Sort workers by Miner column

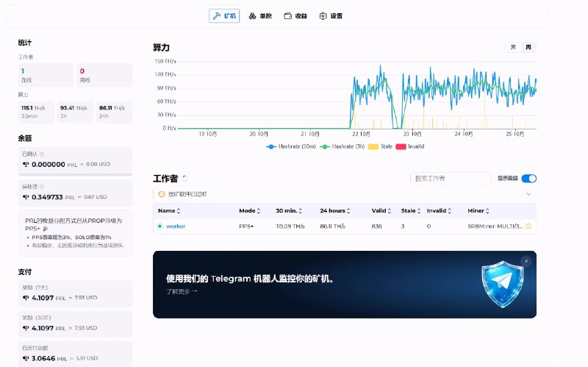tap(478, 211)
